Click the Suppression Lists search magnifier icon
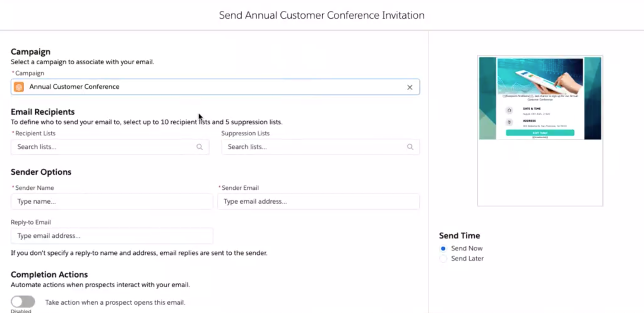This screenshot has width=644, height=313. pos(410,147)
